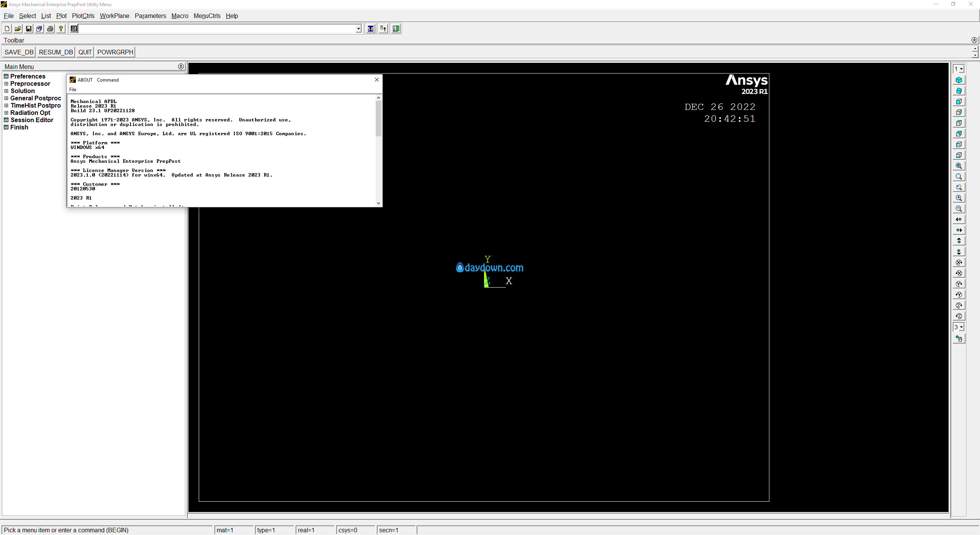Click the Zoom In plus magnifier
The height and width of the screenshot is (535, 980).
959,198
